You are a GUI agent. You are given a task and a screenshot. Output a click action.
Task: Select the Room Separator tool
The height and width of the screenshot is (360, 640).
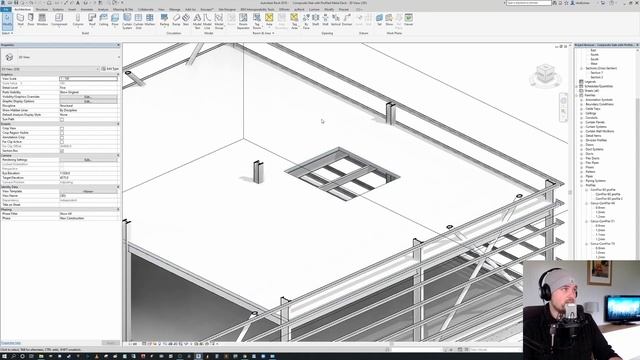tap(243, 20)
